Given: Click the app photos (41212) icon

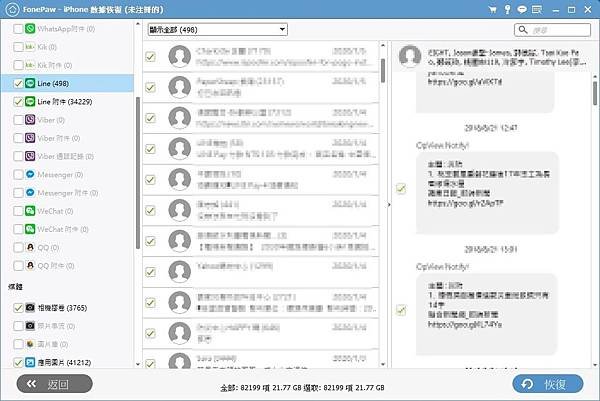Looking at the screenshot, I should [30, 362].
